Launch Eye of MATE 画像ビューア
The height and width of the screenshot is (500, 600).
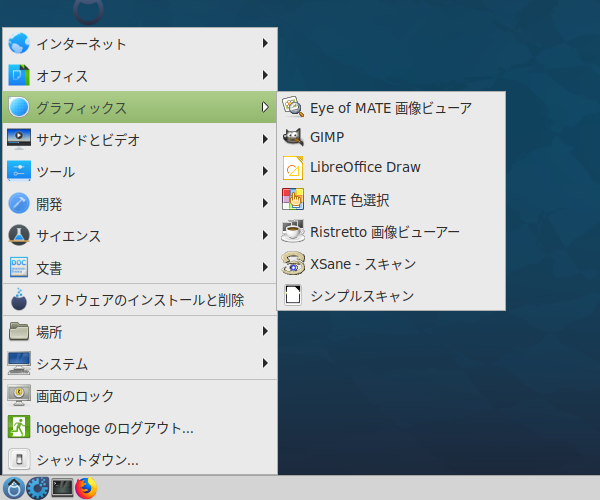pyautogui.click(x=391, y=107)
